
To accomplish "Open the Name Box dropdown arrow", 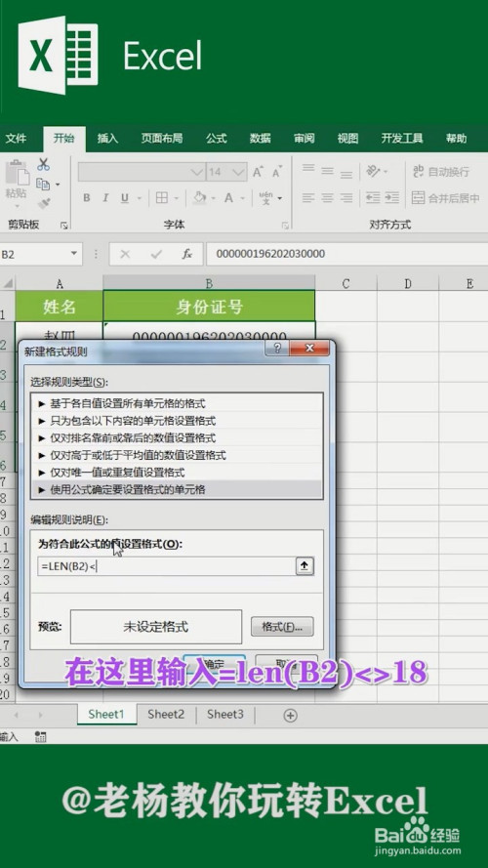I will coord(73,254).
